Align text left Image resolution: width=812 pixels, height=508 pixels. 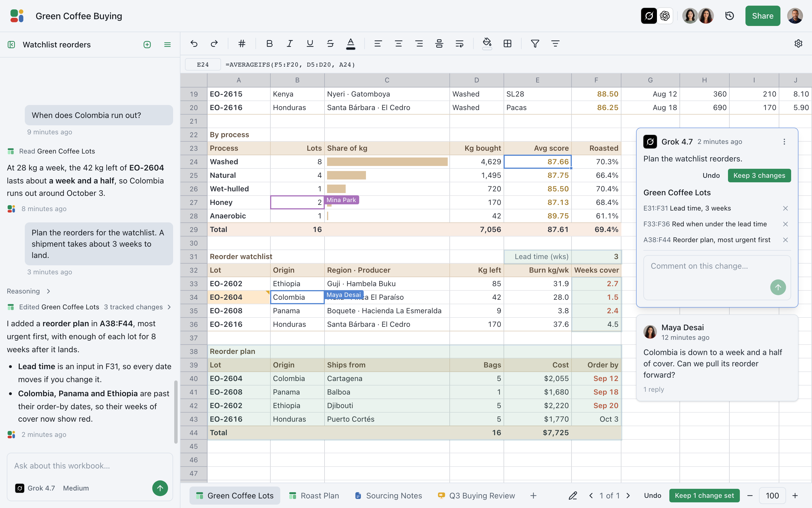tap(378, 44)
